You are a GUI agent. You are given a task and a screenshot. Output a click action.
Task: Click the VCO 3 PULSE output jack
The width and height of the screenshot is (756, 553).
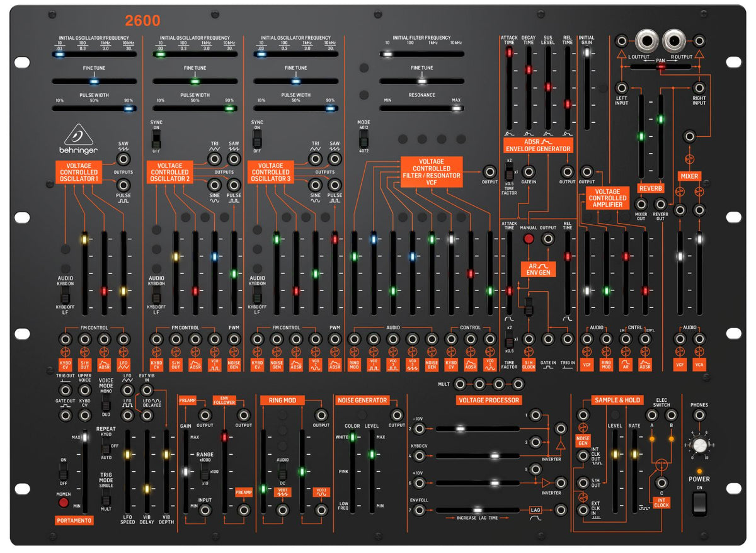pos(335,185)
